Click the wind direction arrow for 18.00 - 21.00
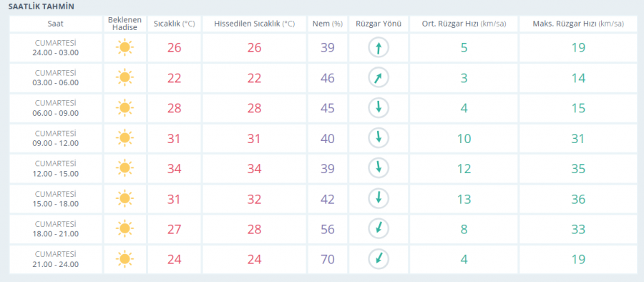 click(379, 229)
